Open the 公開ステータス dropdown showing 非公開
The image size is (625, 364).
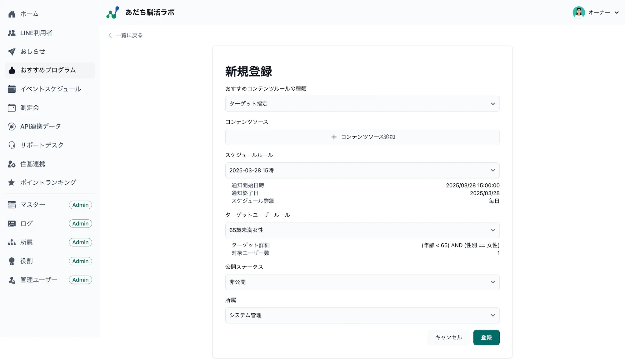point(362,282)
